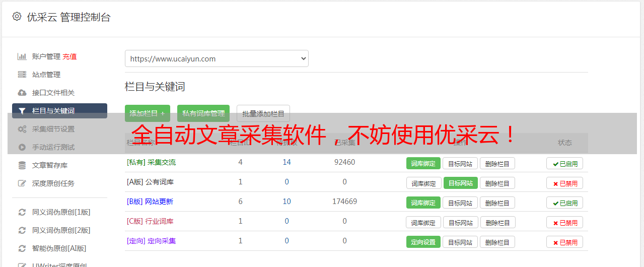Click the database icon for 文章暂存库
The height and width of the screenshot is (267, 644).
pyautogui.click(x=22, y=165)
